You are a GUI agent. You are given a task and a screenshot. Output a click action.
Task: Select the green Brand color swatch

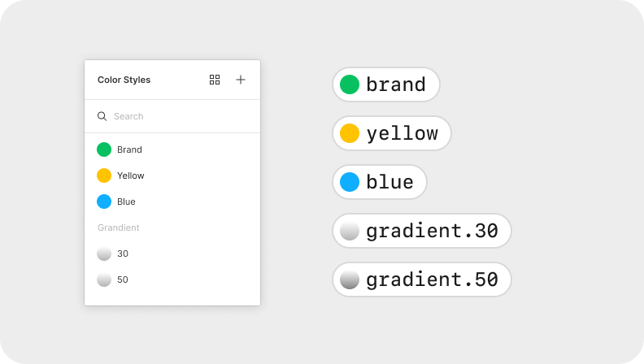click(x=104, y=149)
